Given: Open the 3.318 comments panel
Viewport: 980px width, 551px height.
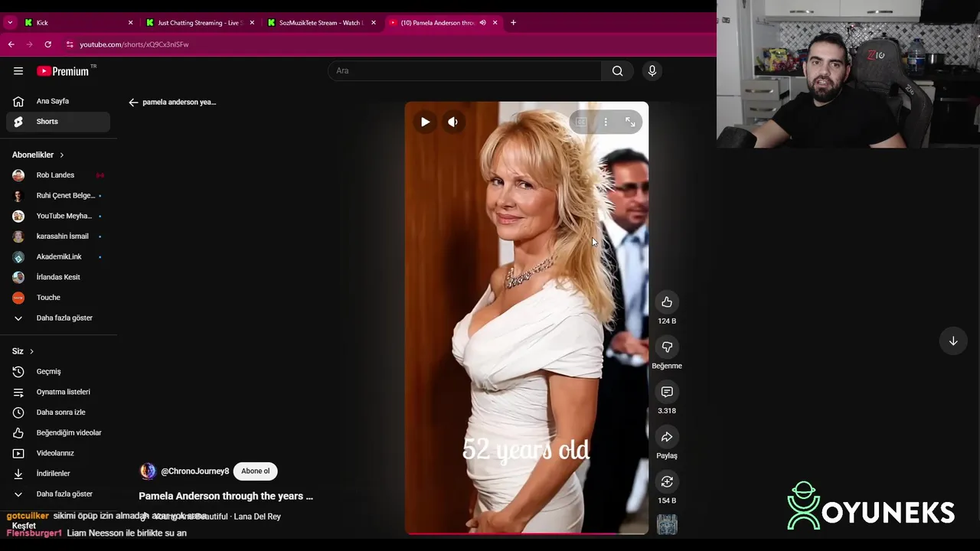Looking at the screenshot, I should (x=667, y=392).
